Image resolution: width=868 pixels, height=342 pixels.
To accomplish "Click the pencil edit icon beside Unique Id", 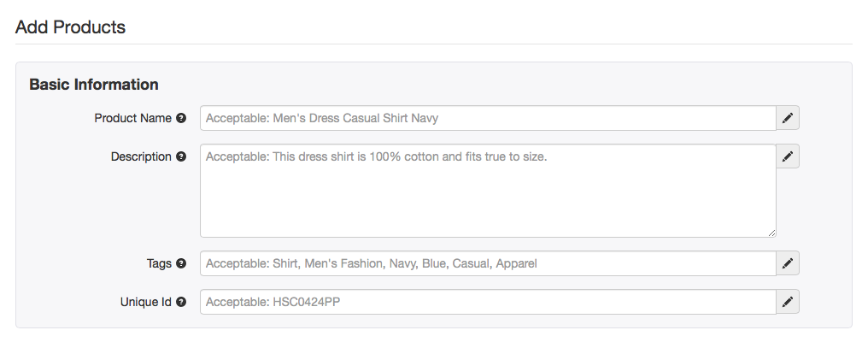I will pos(788,302).
